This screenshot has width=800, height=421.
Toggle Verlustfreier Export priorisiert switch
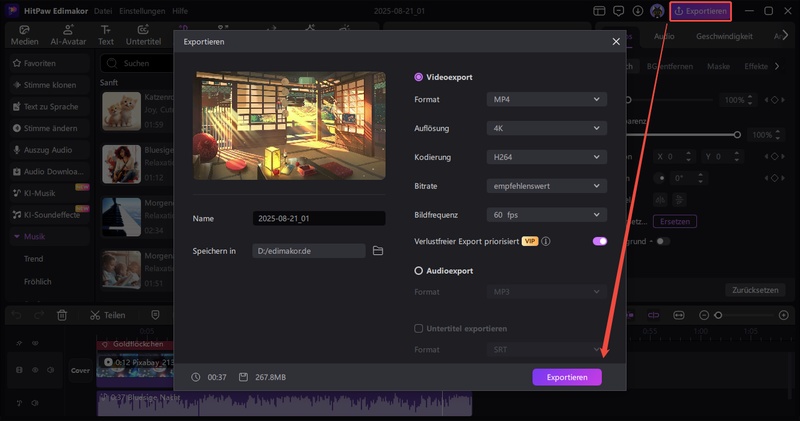coord(600,242)
